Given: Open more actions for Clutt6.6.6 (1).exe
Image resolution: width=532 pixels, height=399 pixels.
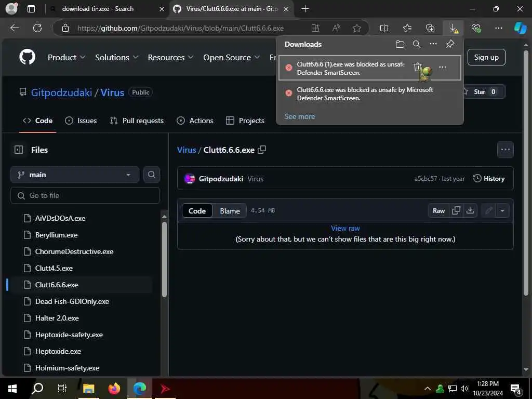Looking at the screenshot, I should tap(443, 67).
